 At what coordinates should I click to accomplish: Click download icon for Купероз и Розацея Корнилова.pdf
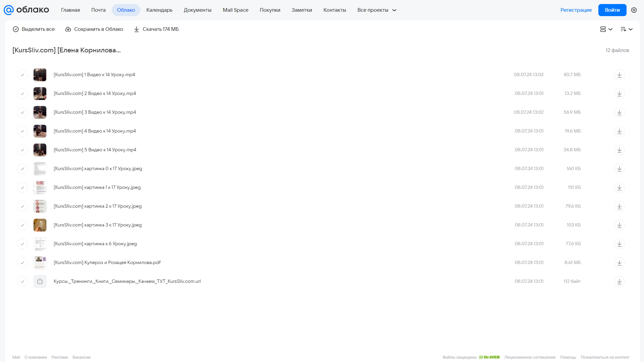[619, 263]
